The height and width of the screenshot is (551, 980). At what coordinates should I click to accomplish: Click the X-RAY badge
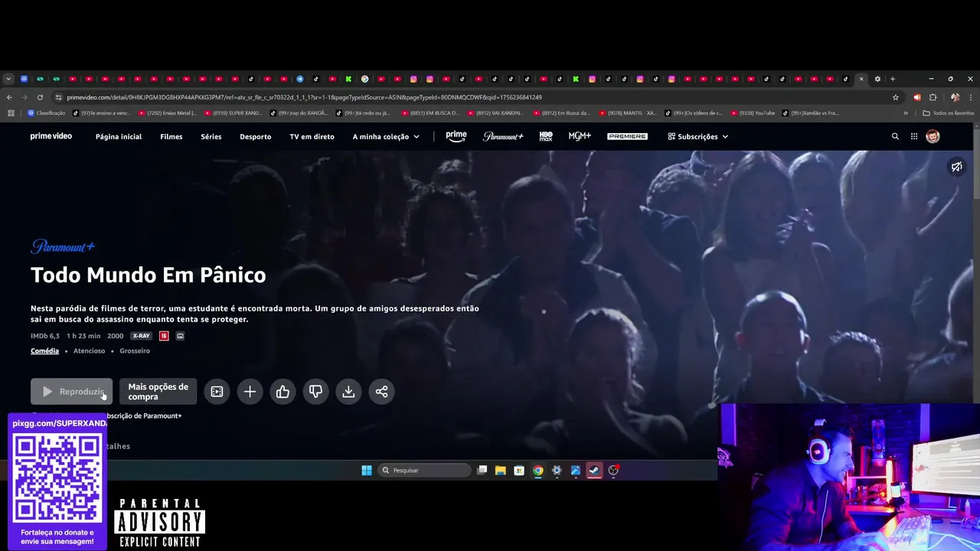pyautogui.click(x=141, y=336)
